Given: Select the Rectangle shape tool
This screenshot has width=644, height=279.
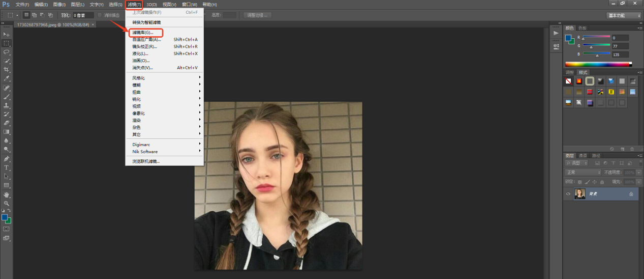Looking at the screenshot, I should coord(7,185).
